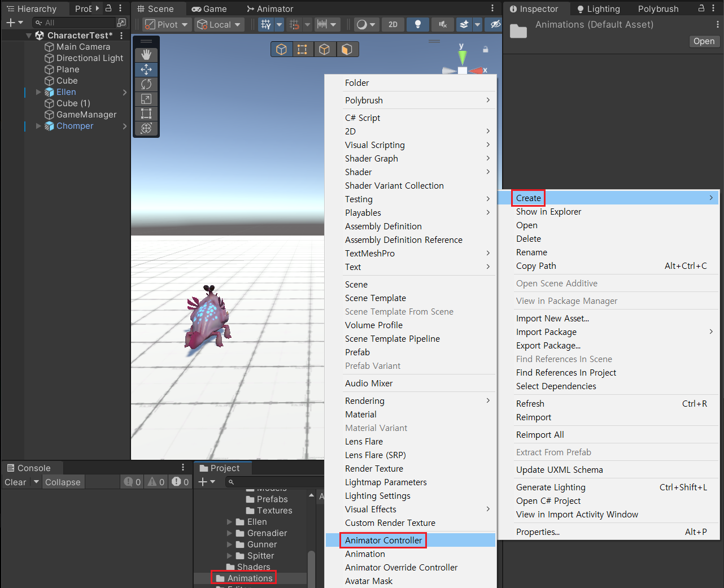Open the Local rotation dropdown
This screenshot has height=588, width=724.
click(x=219, y=24)
